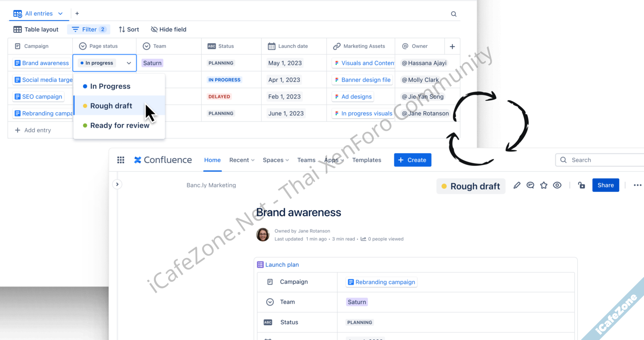The width and height of the screenshot is (644, 340).
Task: Open the app switcher grid icon
Action: pos(121,160)
